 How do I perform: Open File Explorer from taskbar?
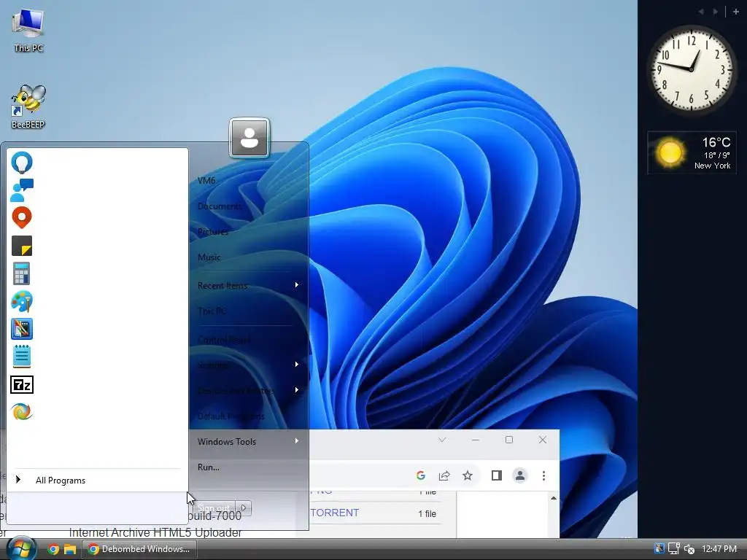pyautogui.click(x=70, y=549)
